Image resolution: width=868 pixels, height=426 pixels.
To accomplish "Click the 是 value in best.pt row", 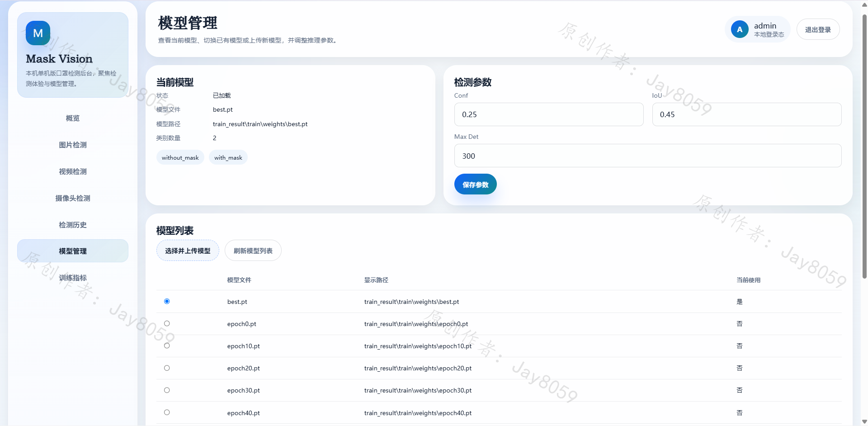I will pos(740,302).
